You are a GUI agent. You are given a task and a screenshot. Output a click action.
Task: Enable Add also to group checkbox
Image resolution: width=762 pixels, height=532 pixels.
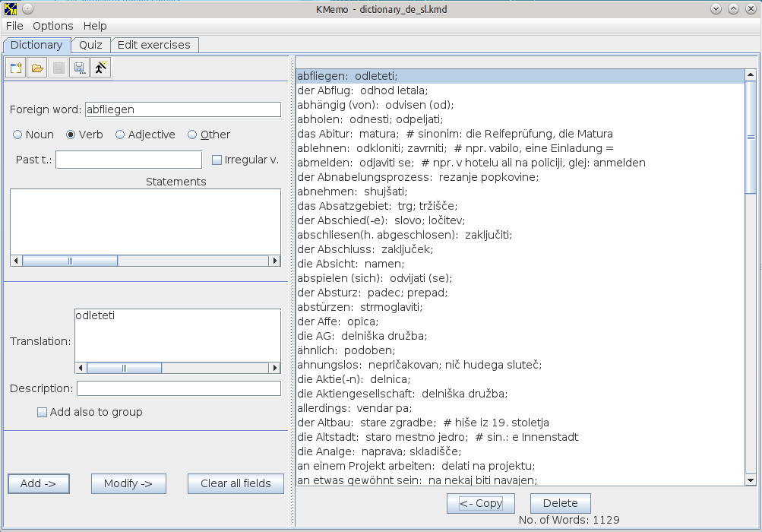pos(90,412)
